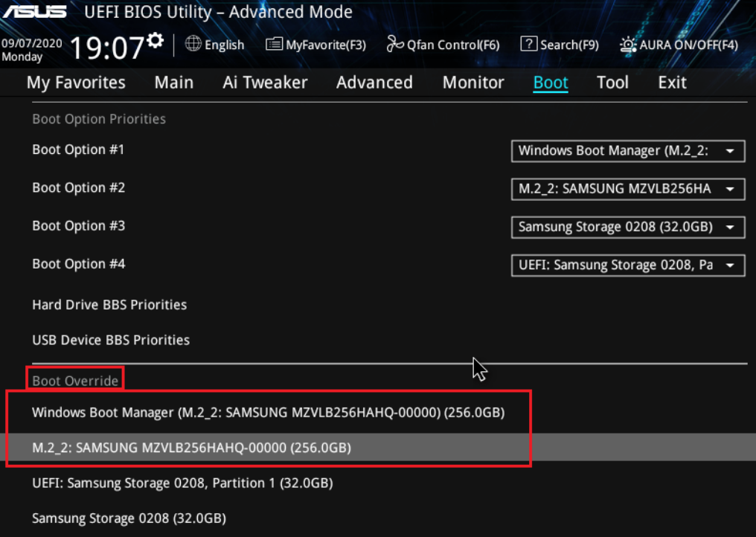756x537 pixels.
Task: Open Search(F9)
Action: (569, 45)
